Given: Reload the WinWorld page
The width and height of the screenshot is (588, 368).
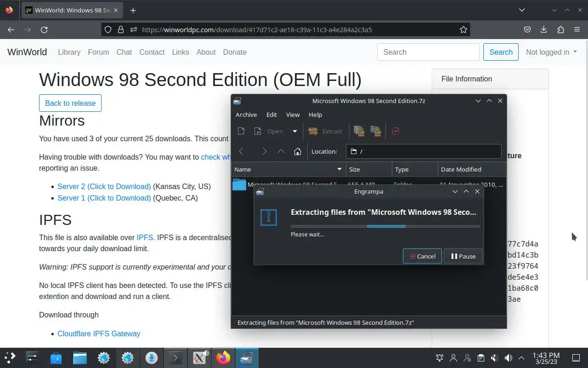Looking at the screenshot, I should (x=44, y=29).
